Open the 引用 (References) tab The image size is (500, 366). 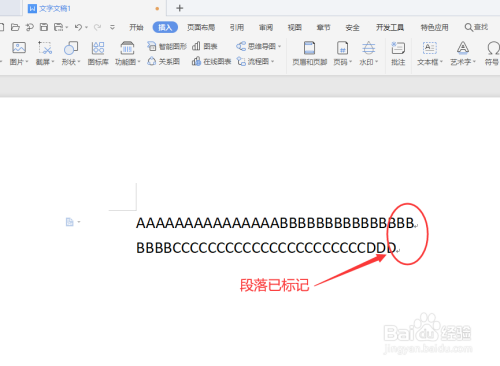(x=237, y=27)
